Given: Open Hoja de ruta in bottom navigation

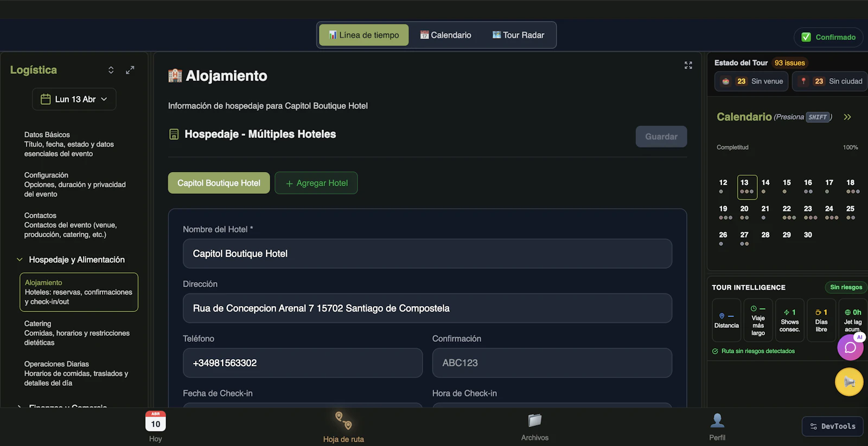Looking at the screenshot, I should pos(343,427).
